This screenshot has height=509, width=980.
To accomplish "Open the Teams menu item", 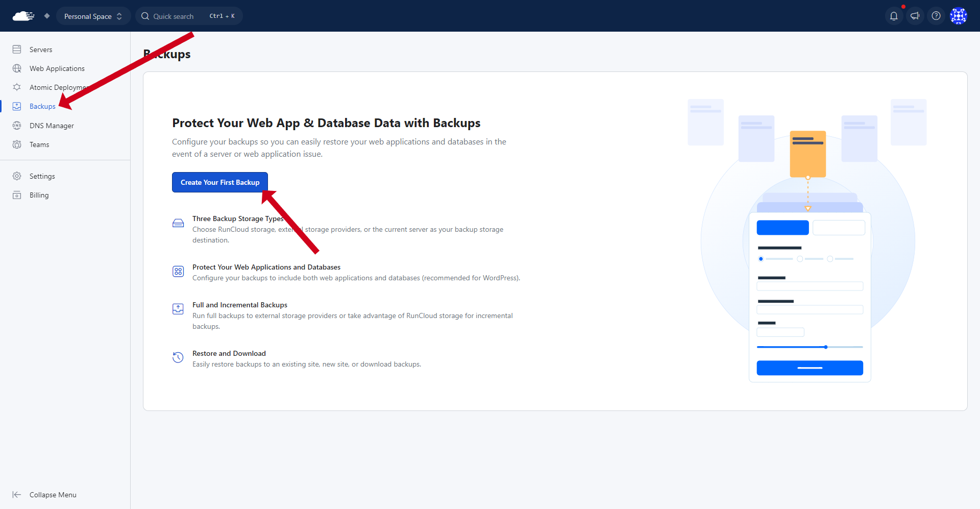I will click(39, 144).
